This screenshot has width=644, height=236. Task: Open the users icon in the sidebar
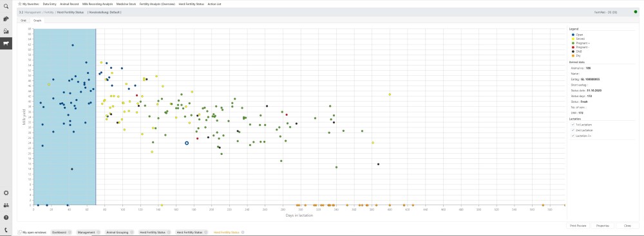click(x=6, y=205)
